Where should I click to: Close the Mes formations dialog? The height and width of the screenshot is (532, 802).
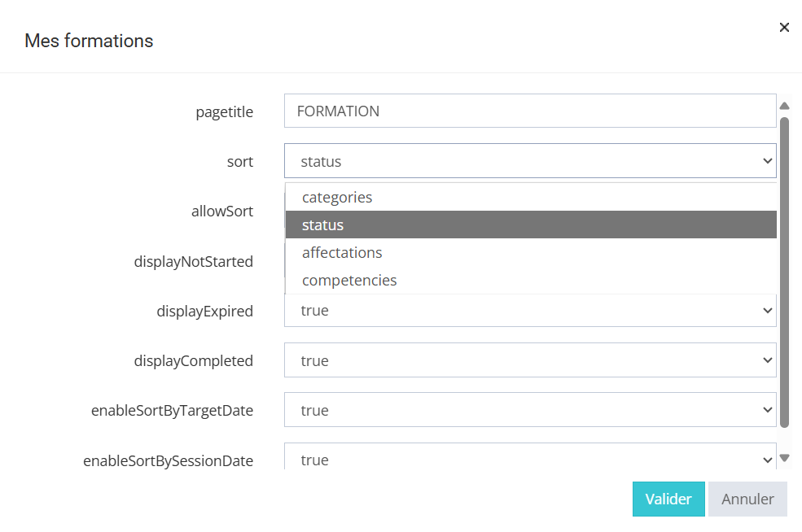(x=784, y=28)
